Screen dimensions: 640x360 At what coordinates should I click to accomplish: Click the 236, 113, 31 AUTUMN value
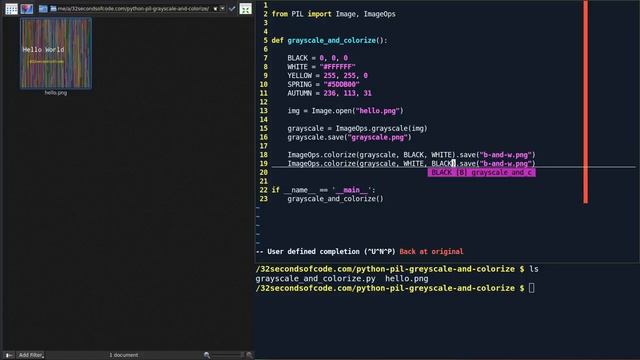tap(347, 93)
